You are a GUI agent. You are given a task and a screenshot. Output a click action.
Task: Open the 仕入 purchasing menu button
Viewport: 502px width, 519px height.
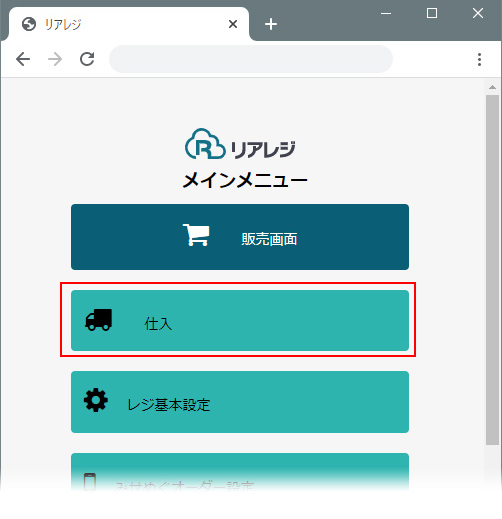click(240, 320)
